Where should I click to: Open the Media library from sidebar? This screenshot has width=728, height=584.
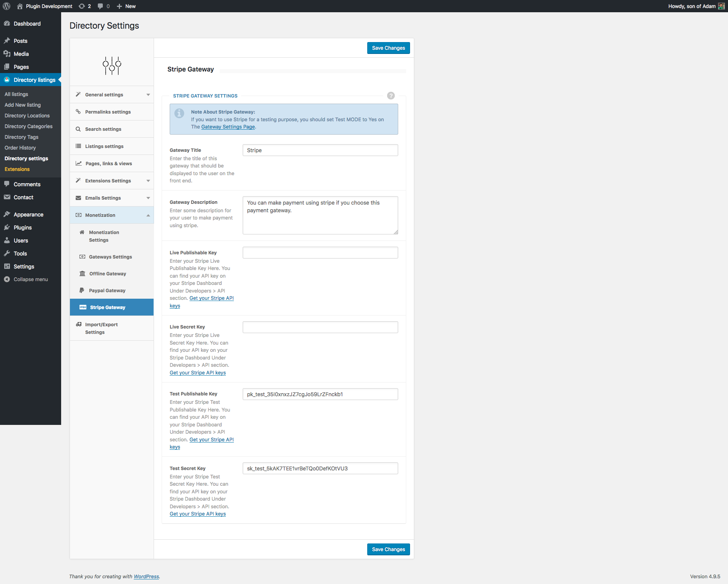(x=21, y=54)
